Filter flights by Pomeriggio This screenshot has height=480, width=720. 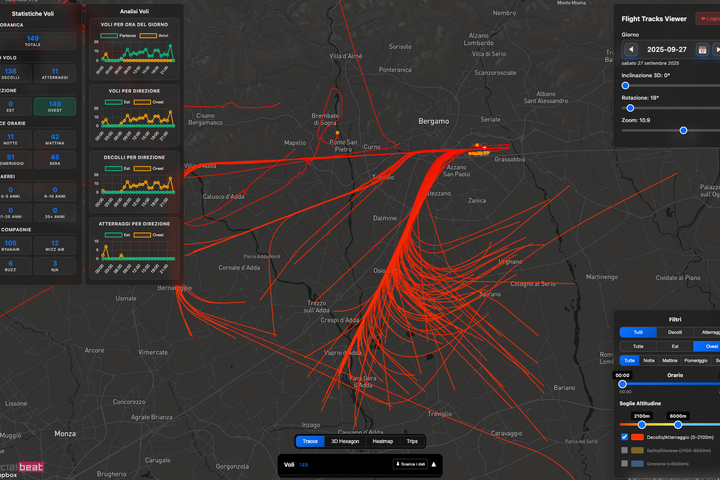696,361
